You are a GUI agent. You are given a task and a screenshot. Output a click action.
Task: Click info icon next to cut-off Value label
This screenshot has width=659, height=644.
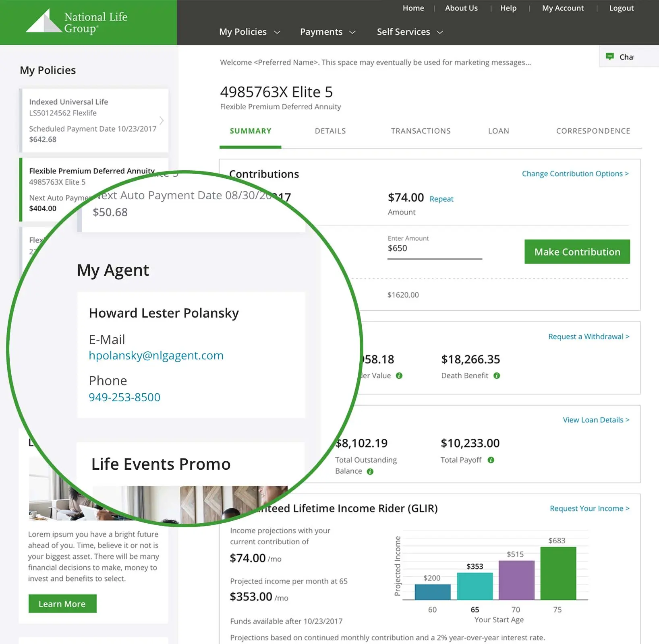tap(399, 376)
